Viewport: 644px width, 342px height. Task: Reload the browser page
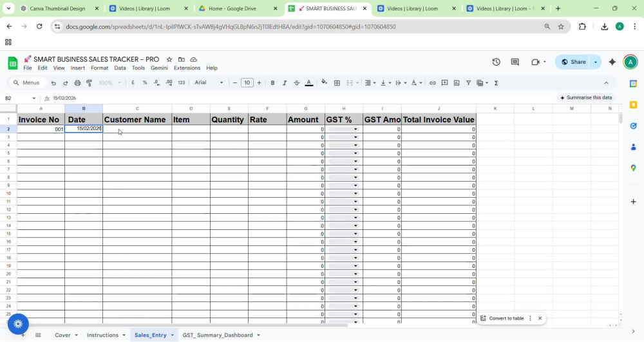click(x=39, y=26)
